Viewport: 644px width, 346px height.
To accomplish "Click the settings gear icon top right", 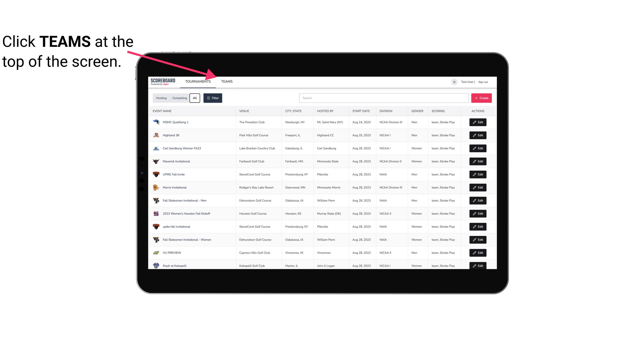I will [453, 82].
